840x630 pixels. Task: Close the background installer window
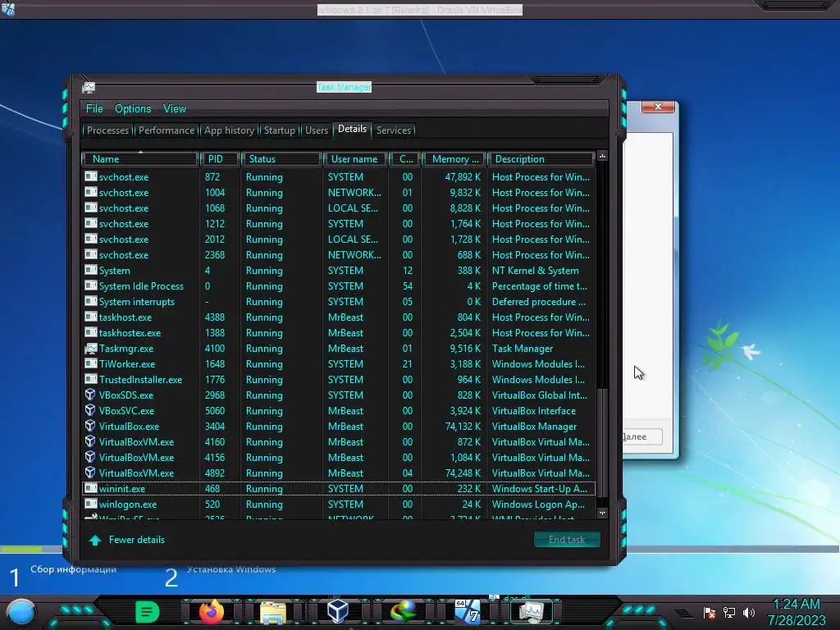(658, 107)
